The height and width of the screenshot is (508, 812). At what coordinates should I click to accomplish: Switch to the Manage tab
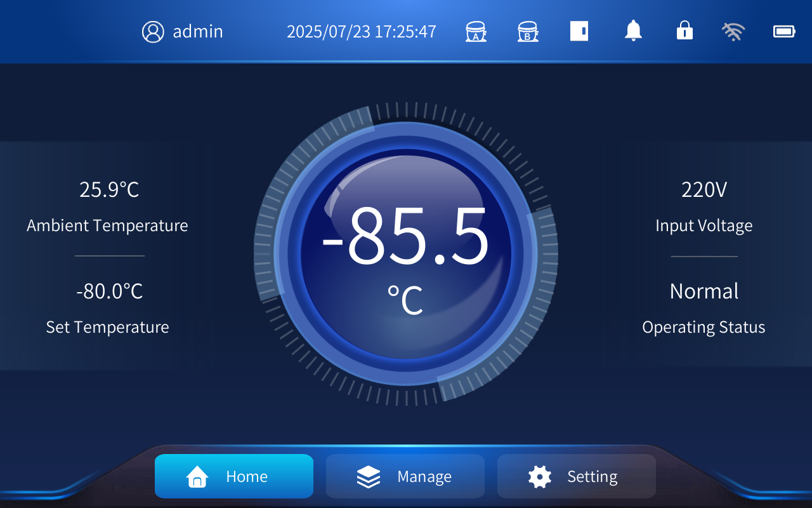click(424, 476)
